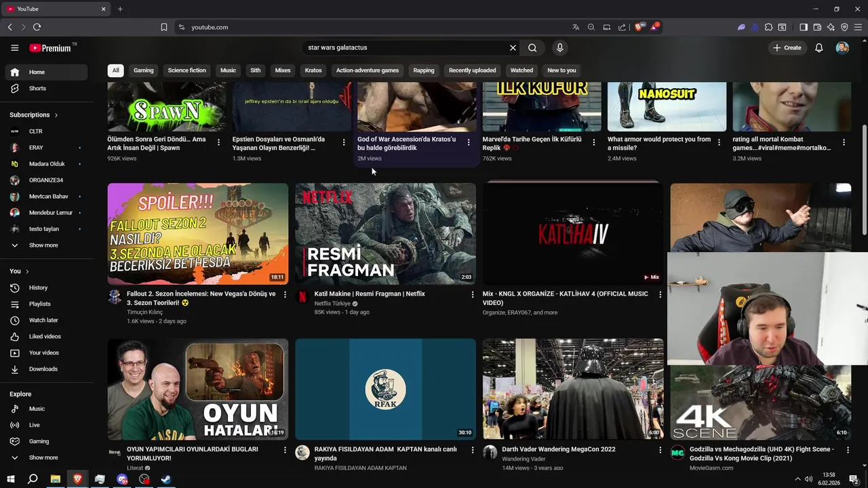The height and width of the screenshot is (488, 868).
Task: Open the Fallout Sezon 2 spoiler thumbnail
Action: point(198,234)
